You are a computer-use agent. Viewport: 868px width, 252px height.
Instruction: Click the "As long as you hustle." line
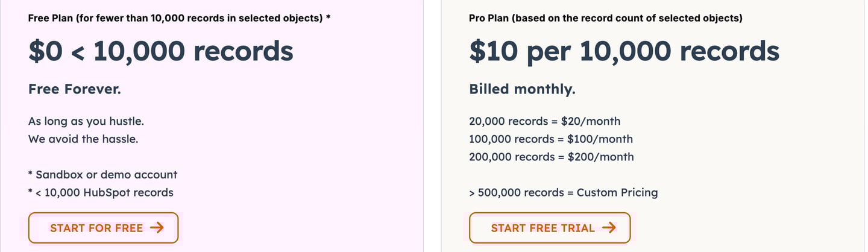point(86,121)
